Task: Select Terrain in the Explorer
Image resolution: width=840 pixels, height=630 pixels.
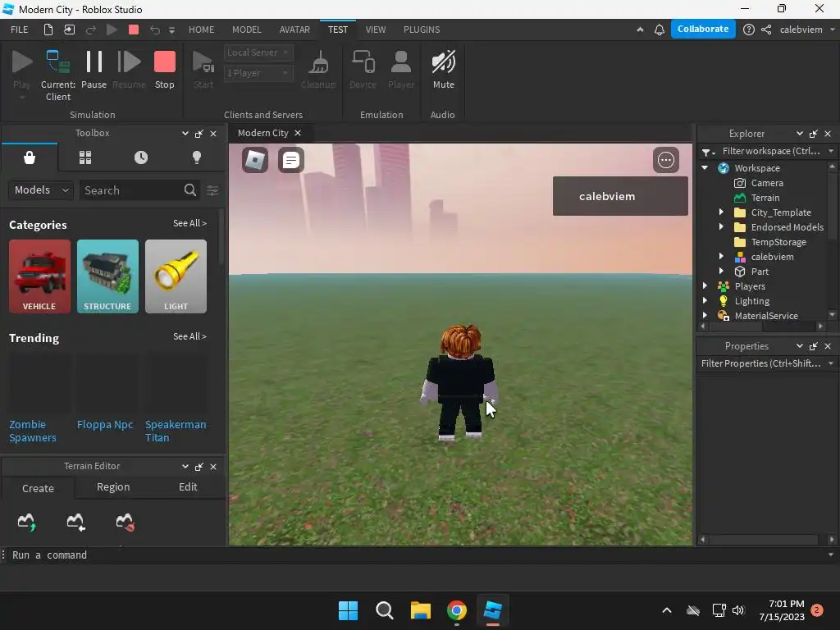Action: point(765,198)
